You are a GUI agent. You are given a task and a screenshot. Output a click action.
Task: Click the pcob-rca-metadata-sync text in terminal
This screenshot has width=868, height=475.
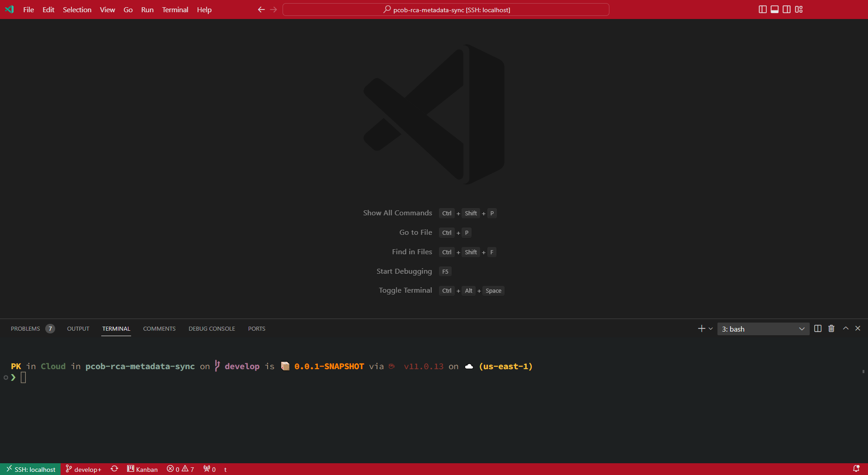pyautogui.click(x=140, y=366)
